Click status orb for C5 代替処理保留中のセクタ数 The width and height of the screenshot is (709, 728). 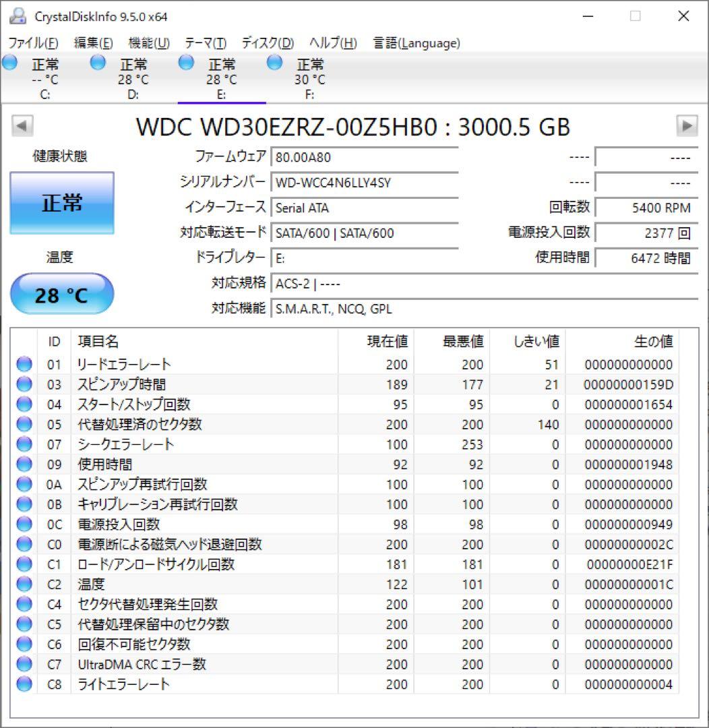coord(24,624)
